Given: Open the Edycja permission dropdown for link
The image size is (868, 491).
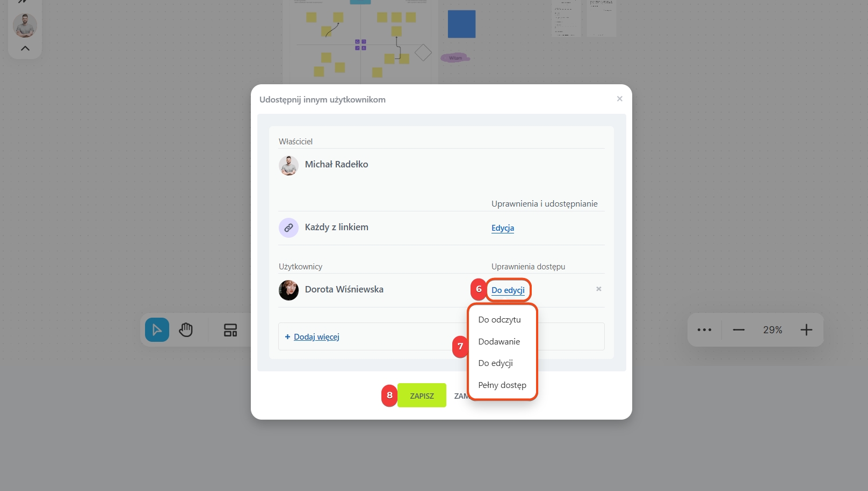Looking at the screenshot, I should point(503,228).
